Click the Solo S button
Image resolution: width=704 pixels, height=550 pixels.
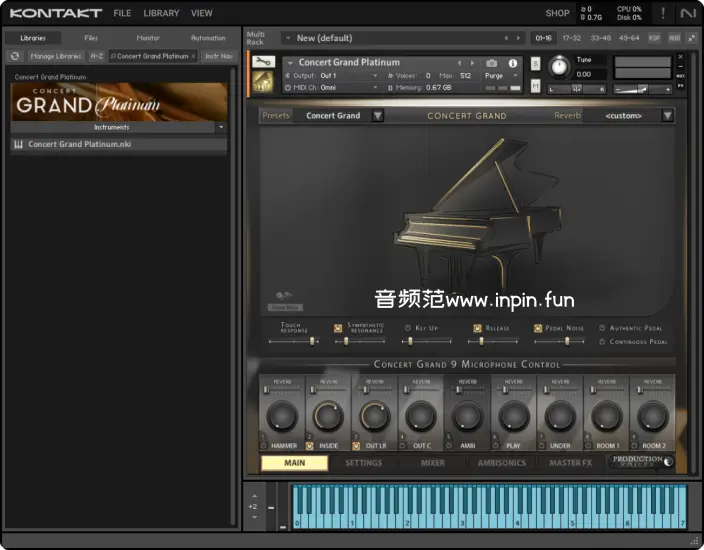click(536, 64)
